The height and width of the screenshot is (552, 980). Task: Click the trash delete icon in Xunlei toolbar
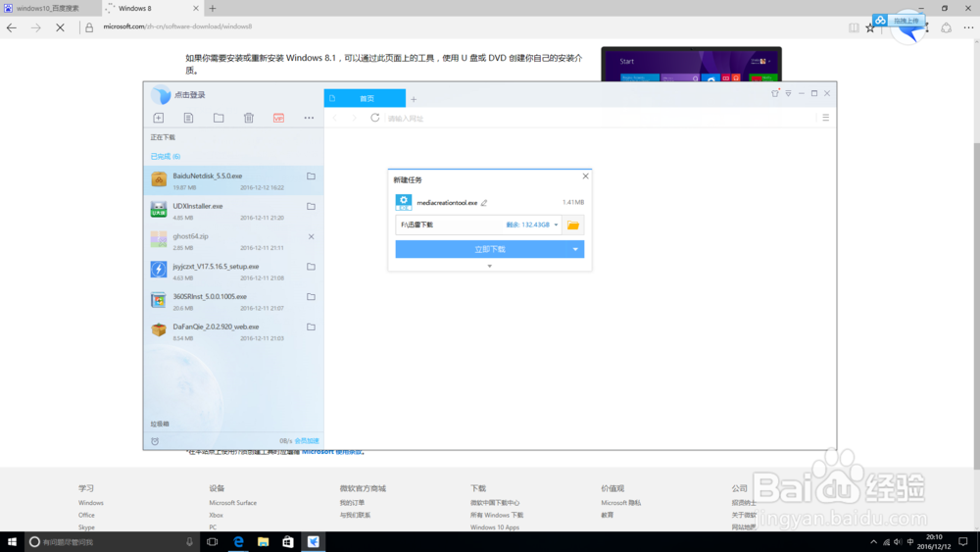[x=249, y=119]
